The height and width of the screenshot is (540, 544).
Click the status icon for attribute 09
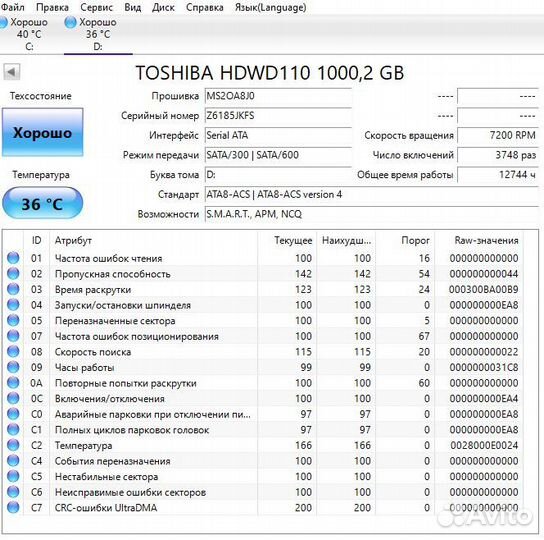(x=13, y=367)
